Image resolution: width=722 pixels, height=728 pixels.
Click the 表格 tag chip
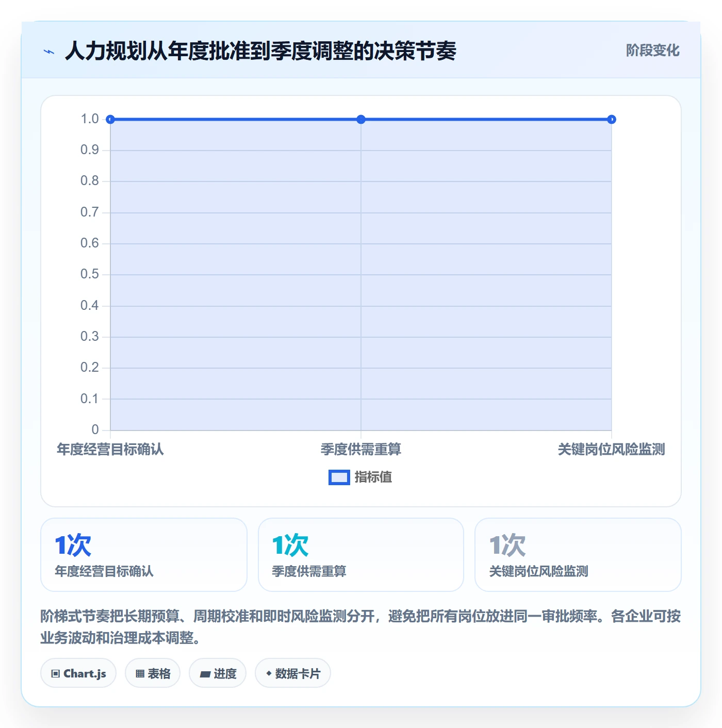click(153, 673)
